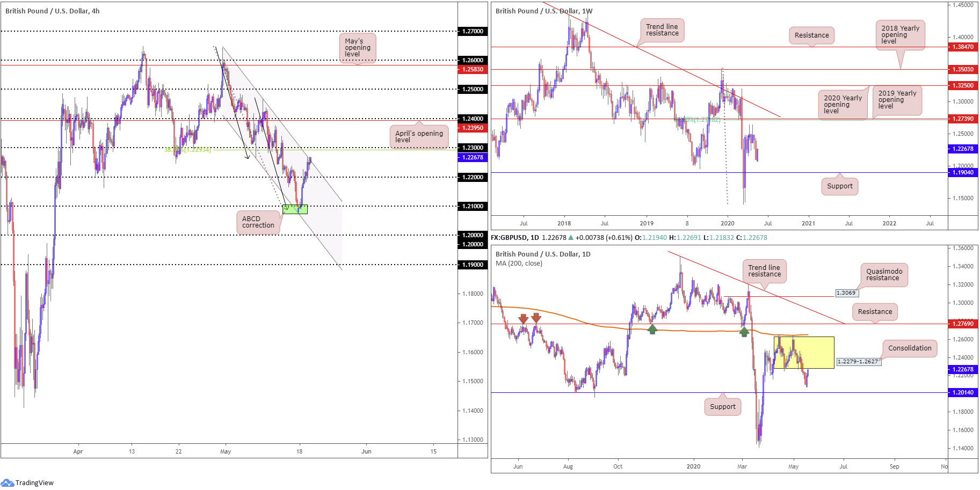
Task: Select 'Trend line resistance' callout on weekly chart
Action: pyautogui.click(x=662, y=30)
